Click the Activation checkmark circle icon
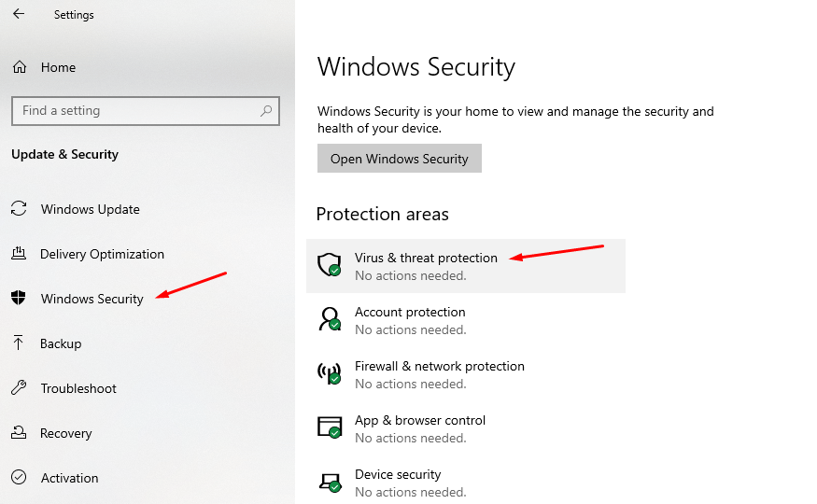The width and height of the screenshot is (817, 504). pos(19,477)
